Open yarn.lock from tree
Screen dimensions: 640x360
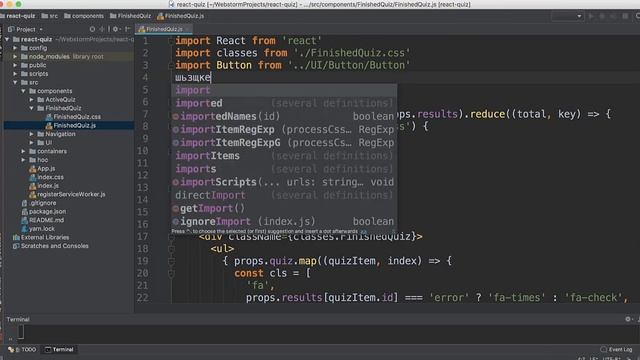(x=38, y=229)
